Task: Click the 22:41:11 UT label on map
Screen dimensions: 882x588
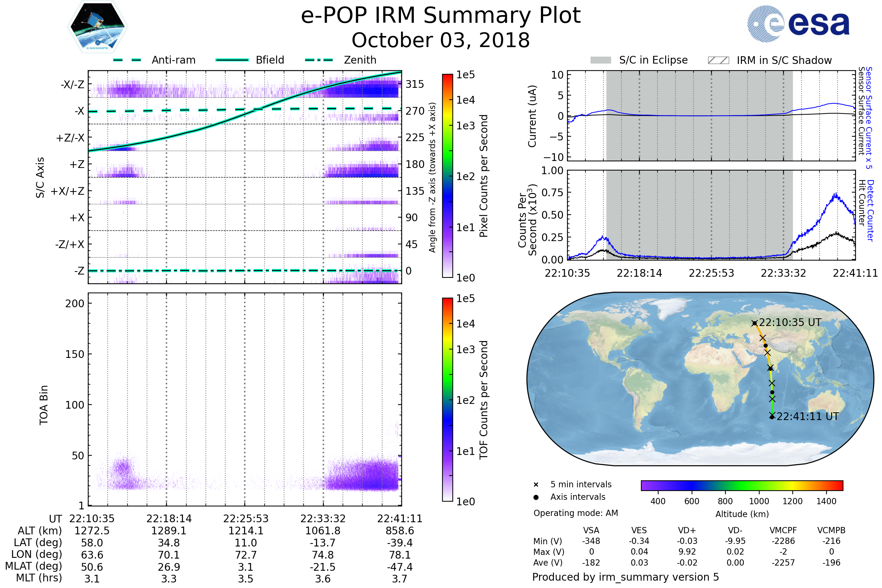Action: click(807, 417)
